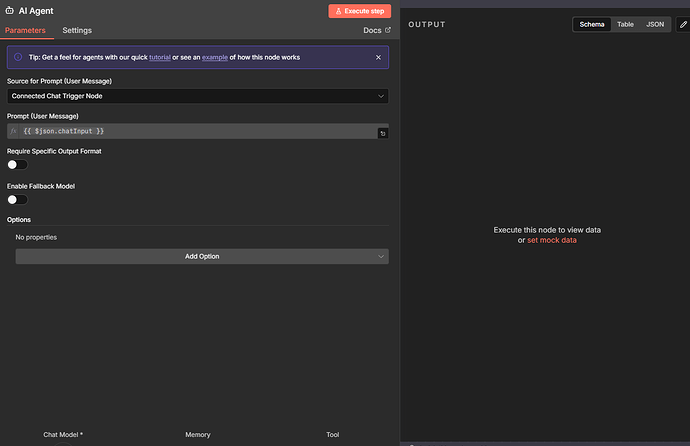This screenshot has width=690, height=446.
Task: Open the Add Option dropdown
Action: (202, 256)
